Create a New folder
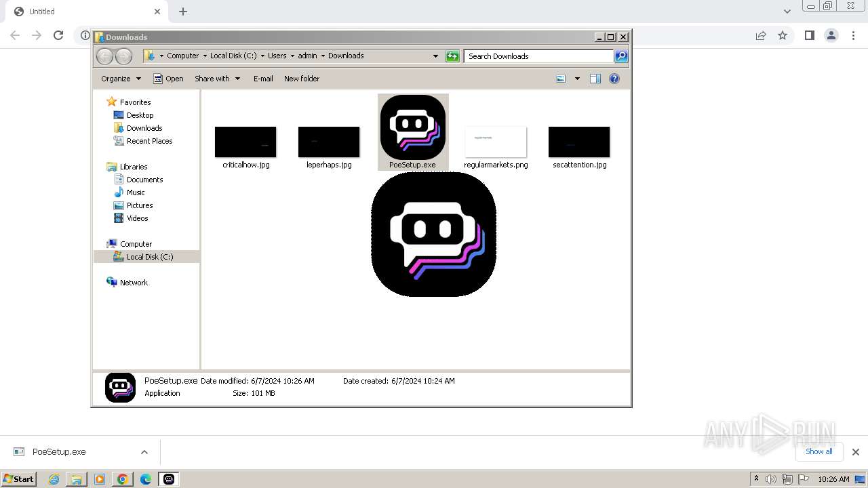Image resolution: width=868 pixels, height=488 pixels. click(x=302, y=79)
